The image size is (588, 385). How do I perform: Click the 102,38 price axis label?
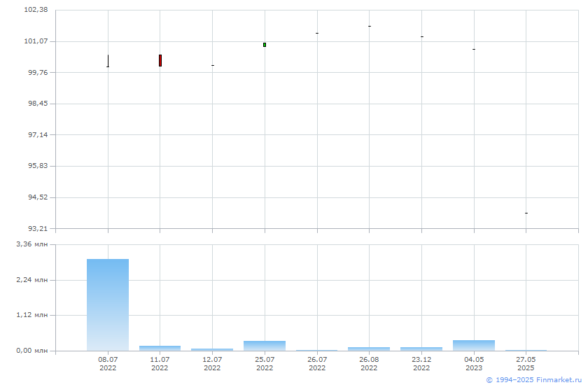click(36, 9)
